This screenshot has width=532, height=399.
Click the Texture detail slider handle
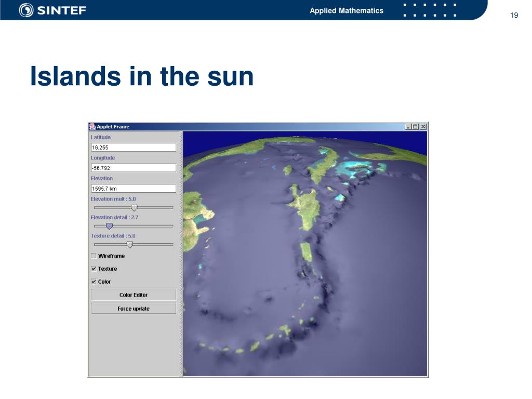(129, 245)
